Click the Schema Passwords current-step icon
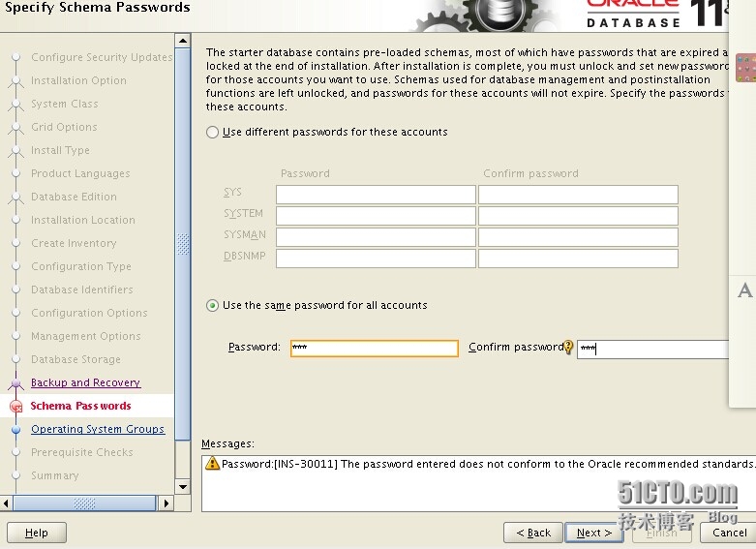Screen dimensions: 756x549 pyautogui.click(x=15, y=407)
